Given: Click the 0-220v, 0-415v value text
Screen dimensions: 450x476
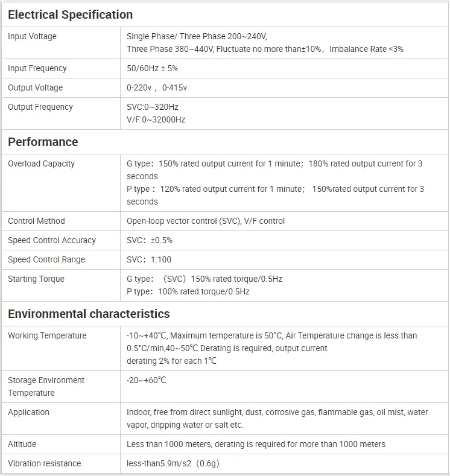Looking at the screenshot, I should point(157,87).
